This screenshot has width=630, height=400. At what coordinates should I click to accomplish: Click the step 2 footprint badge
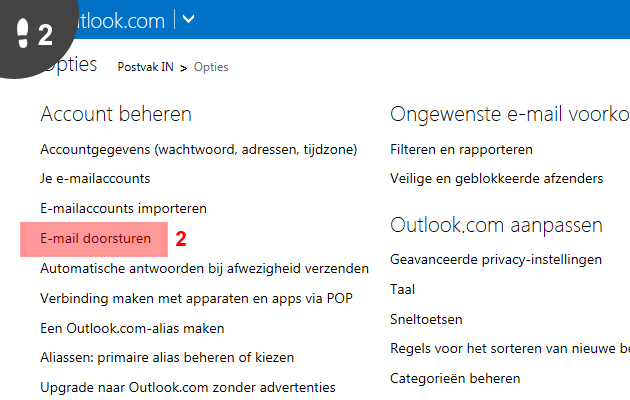point(34,34)
